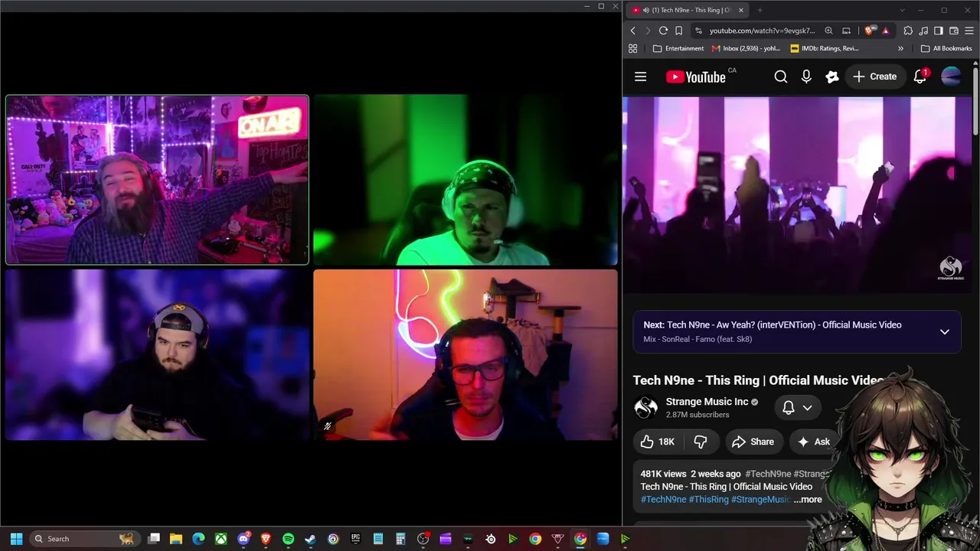Viewport: 980px width, 551px height.
Task: Click the Windows taskbar Search box
Action: [84, 539]
